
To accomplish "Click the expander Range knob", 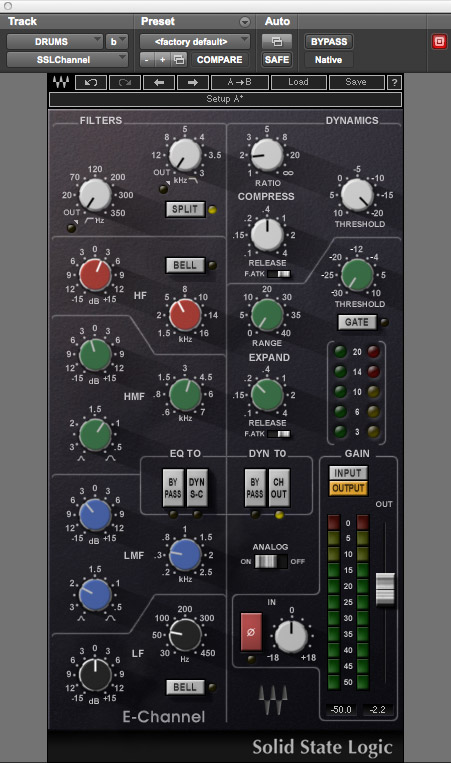I will click(x=267, y=315).
